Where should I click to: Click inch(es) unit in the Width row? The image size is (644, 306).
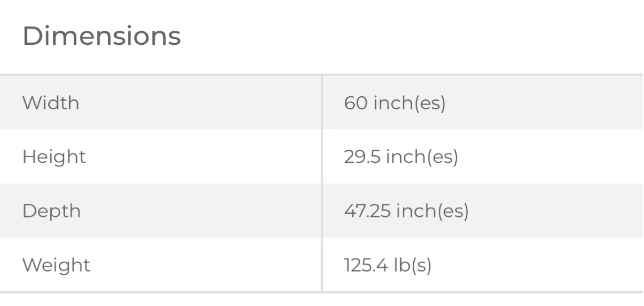(x=409, y=103)
